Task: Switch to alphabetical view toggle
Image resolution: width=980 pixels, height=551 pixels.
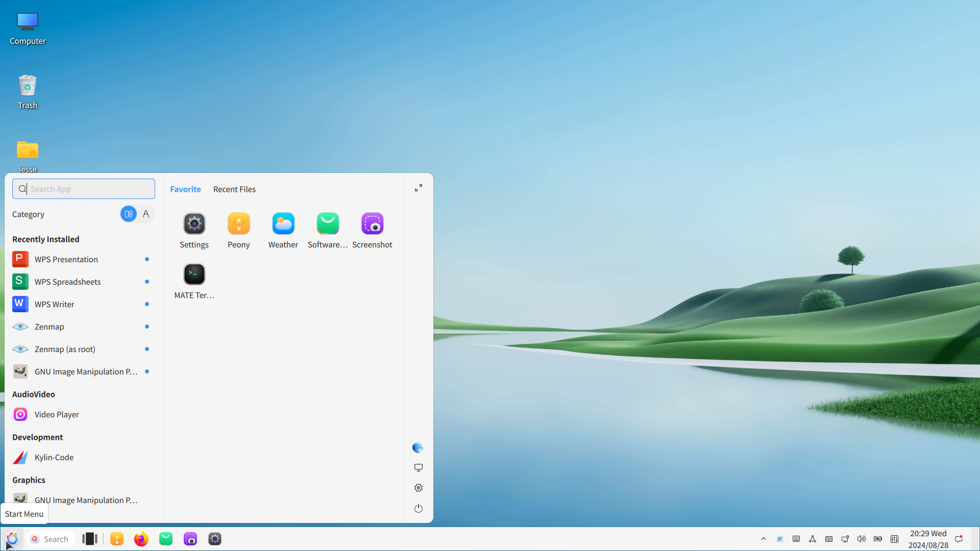Action: tap(146, 214)
